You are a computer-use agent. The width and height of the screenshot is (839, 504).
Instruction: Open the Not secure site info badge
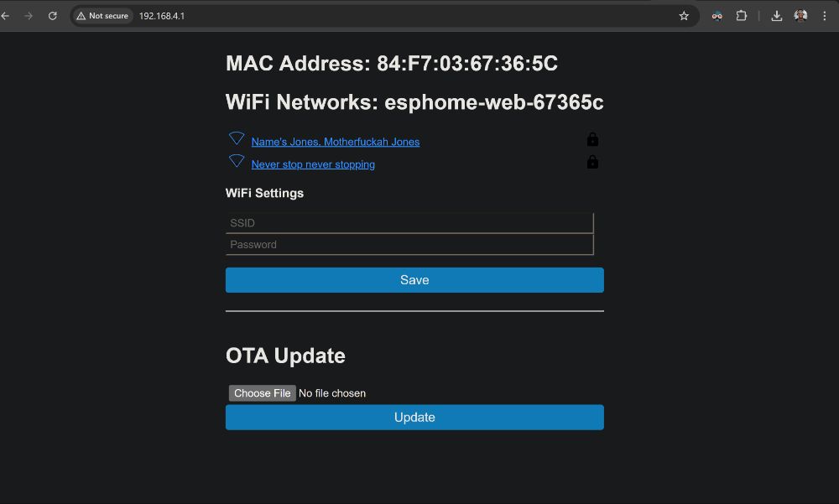click(x=102, y=16)
